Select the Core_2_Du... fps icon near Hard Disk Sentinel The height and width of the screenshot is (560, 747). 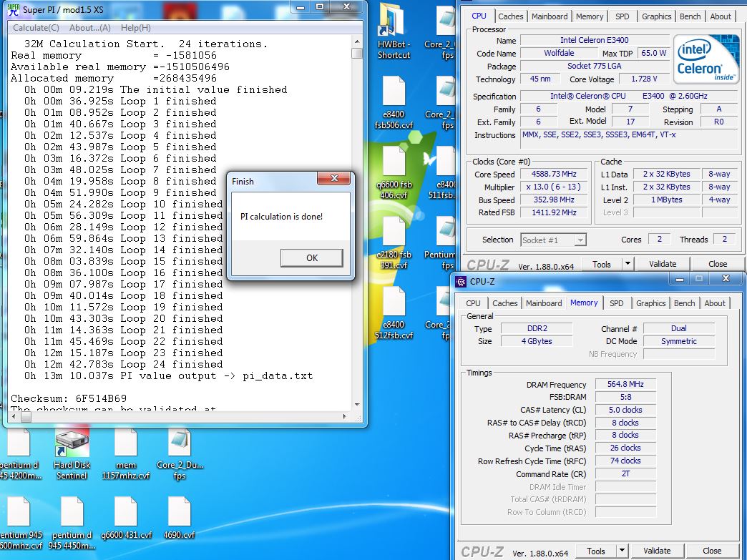(180, 453)
